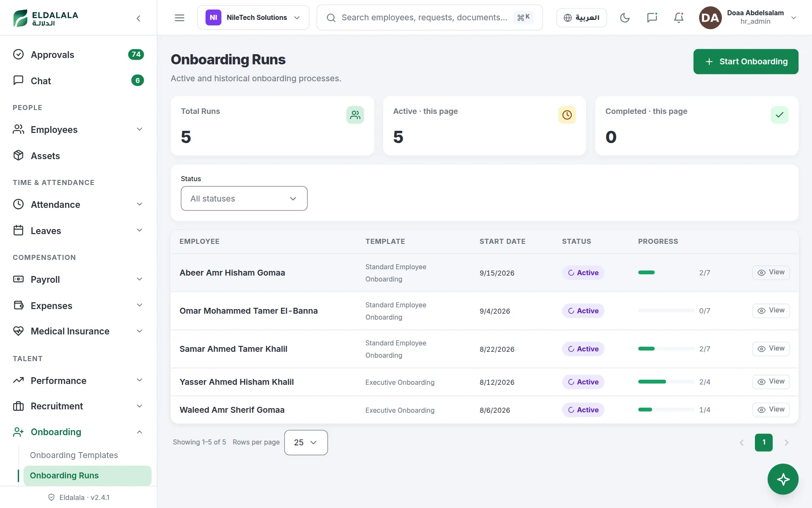
Task: Collapse the sidebar with the back chevron
Action: pyautogui.click(x=138, y=18)
